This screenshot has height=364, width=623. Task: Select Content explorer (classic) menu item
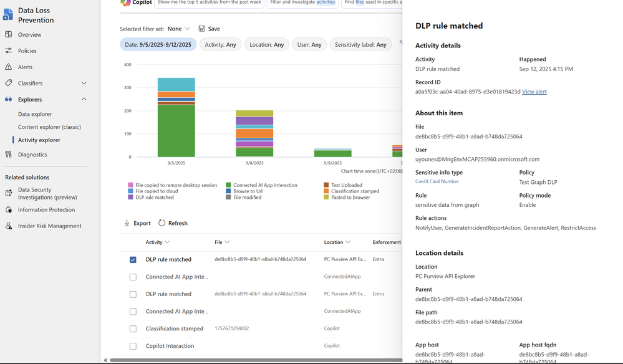pyautogui.click(x=49, y=127)
